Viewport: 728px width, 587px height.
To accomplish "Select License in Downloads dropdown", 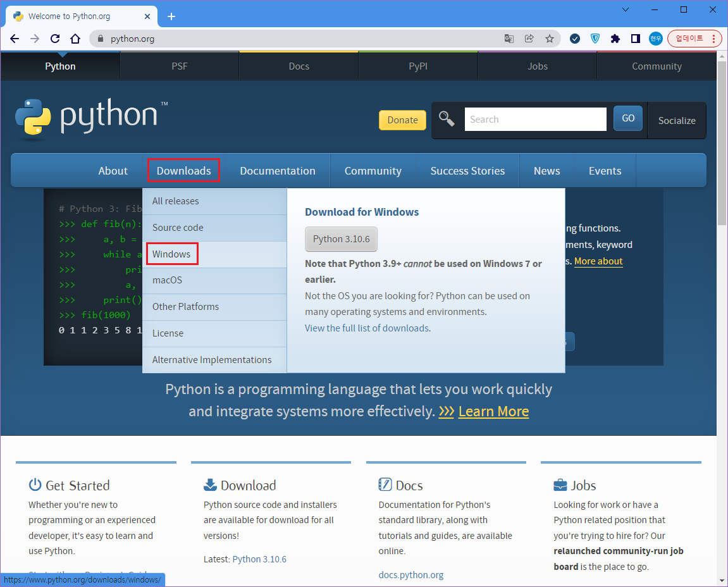I will (x=214, y=333).
